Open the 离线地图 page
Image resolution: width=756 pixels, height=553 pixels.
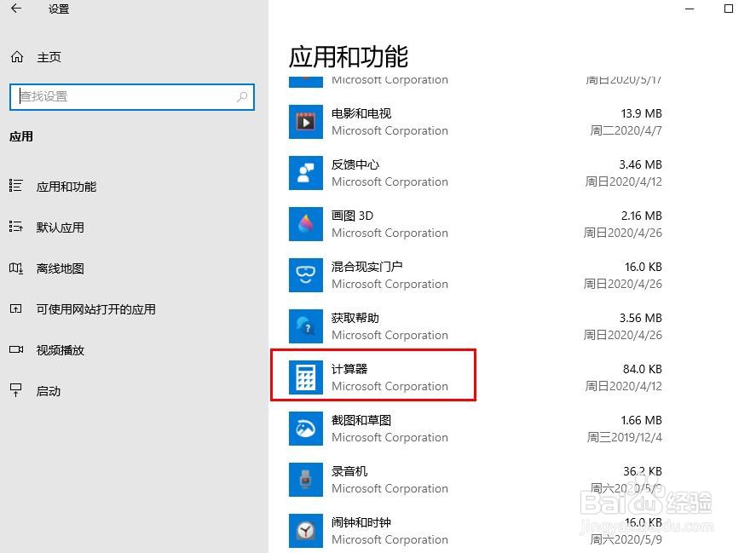pyautogui.click(x=61, y=268)
